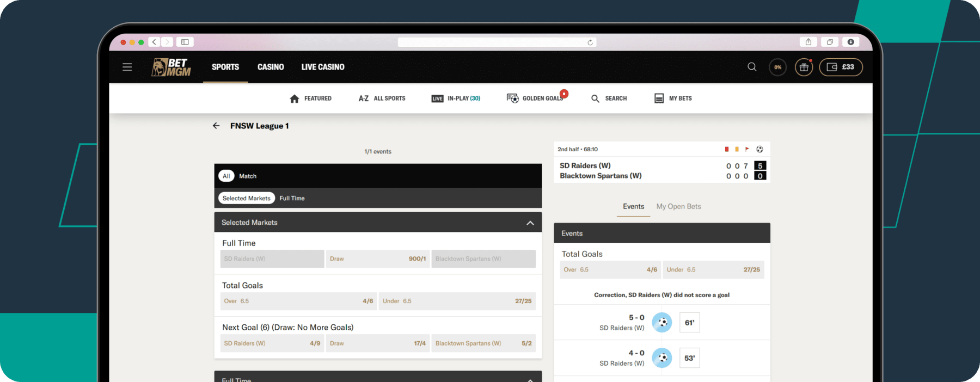Open the gift promotions icon

(x=804, y=67)
